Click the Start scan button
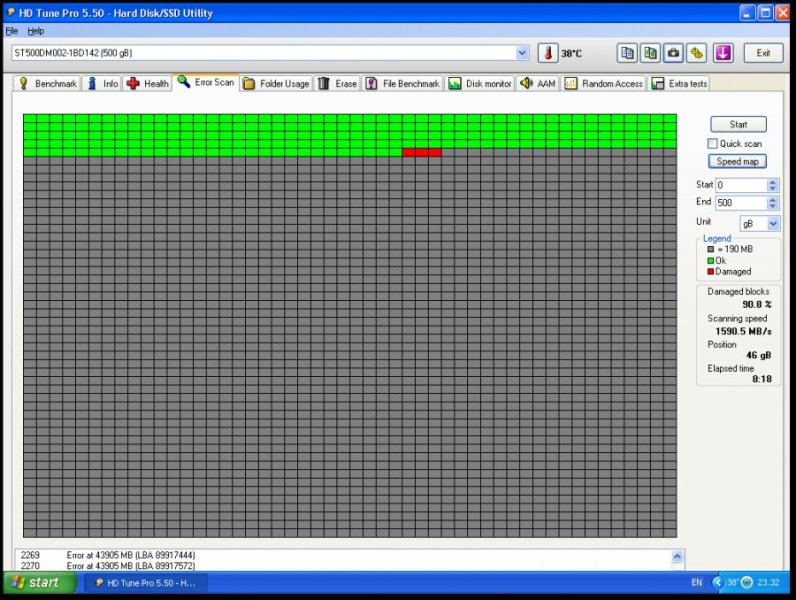The image size is (796, 600). click(738, 124)
